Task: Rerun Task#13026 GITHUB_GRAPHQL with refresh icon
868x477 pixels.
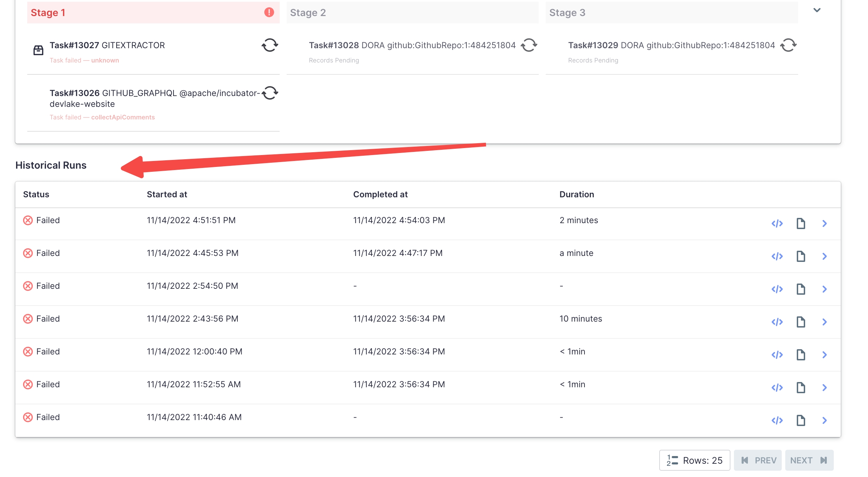Action: (270, 93)
